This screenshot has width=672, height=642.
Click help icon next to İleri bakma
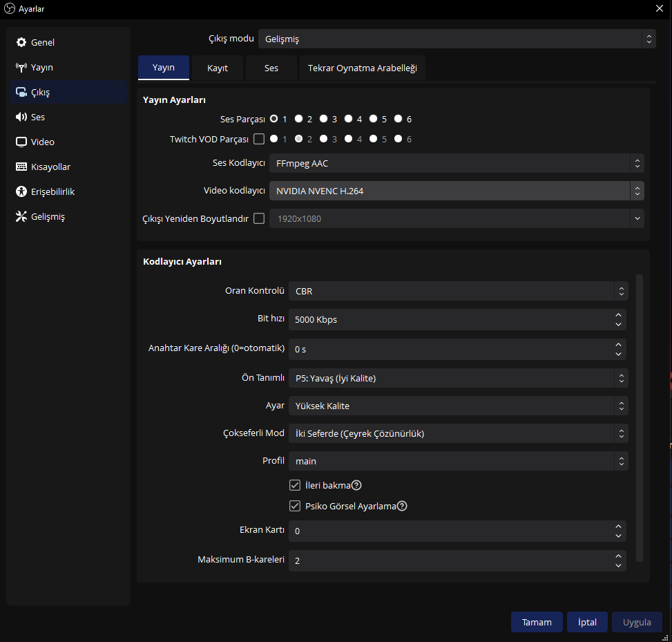coord(356,485)
